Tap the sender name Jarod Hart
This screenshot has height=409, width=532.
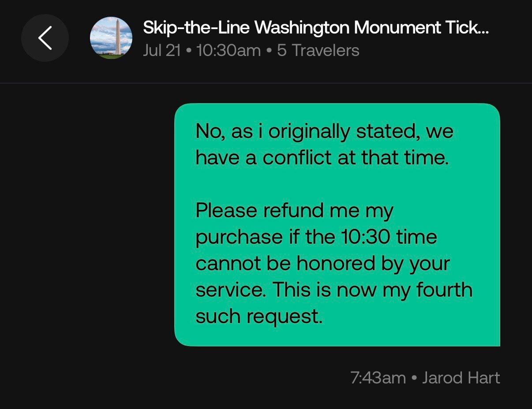(x=461, y=378)
